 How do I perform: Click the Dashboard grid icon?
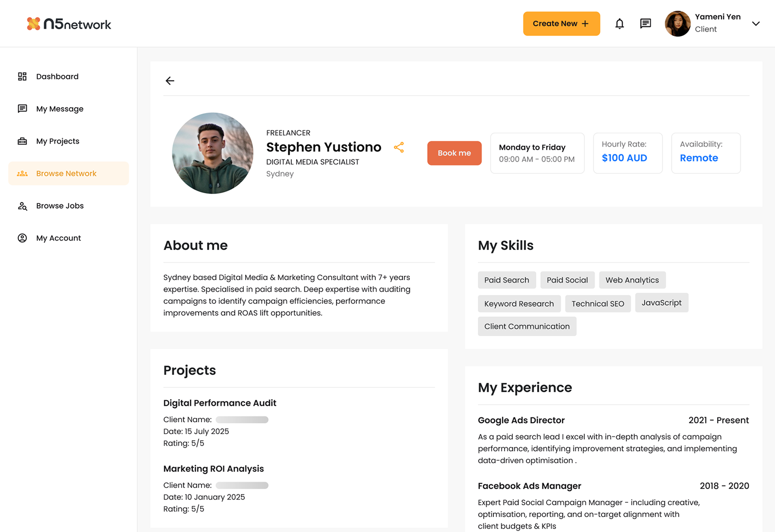(x=22, y=77)
